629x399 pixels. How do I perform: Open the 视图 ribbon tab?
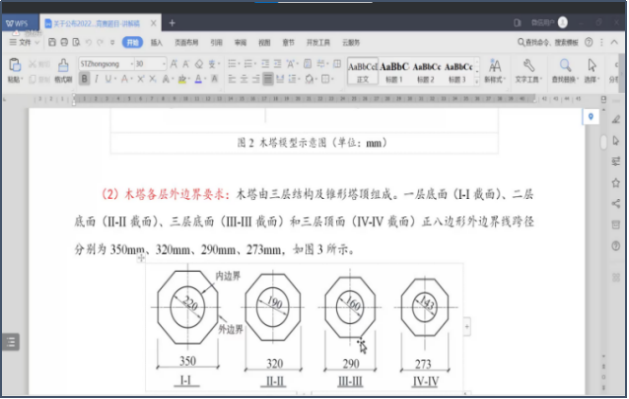click(x=264, y=43)
